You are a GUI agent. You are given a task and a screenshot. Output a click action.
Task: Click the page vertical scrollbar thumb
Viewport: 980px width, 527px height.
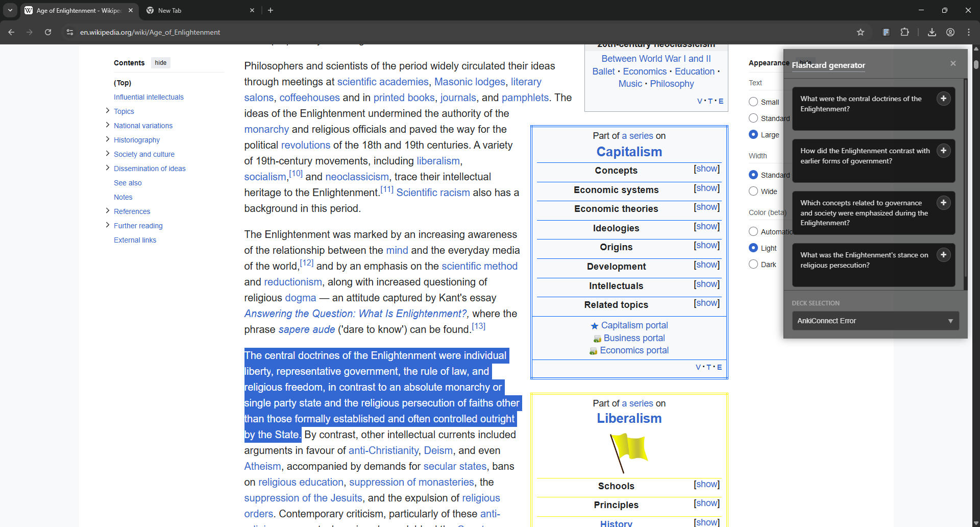click(976, 64)
